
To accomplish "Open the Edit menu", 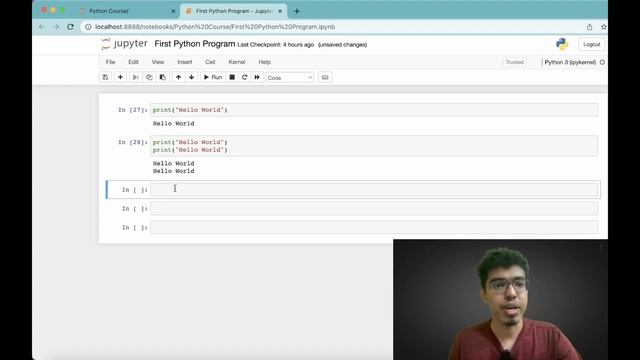I will (133, 62).
